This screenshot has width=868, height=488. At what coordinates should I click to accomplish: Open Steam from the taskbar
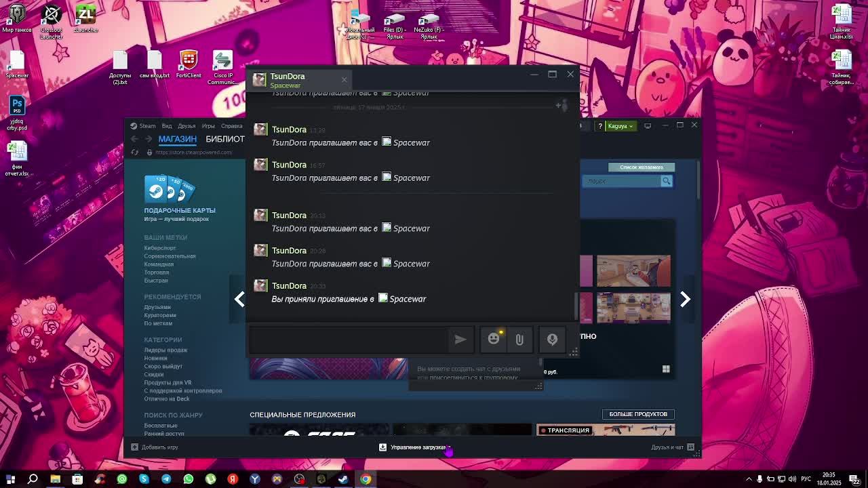343,479
